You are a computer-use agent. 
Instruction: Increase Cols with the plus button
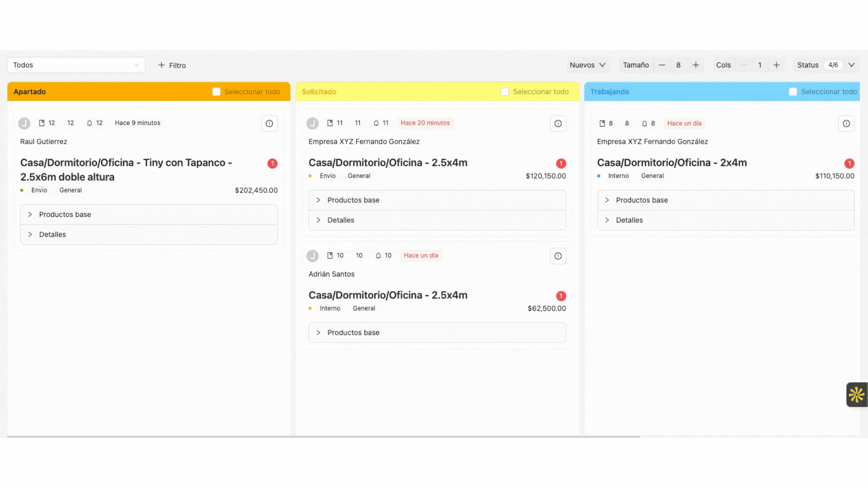point(776,65)
